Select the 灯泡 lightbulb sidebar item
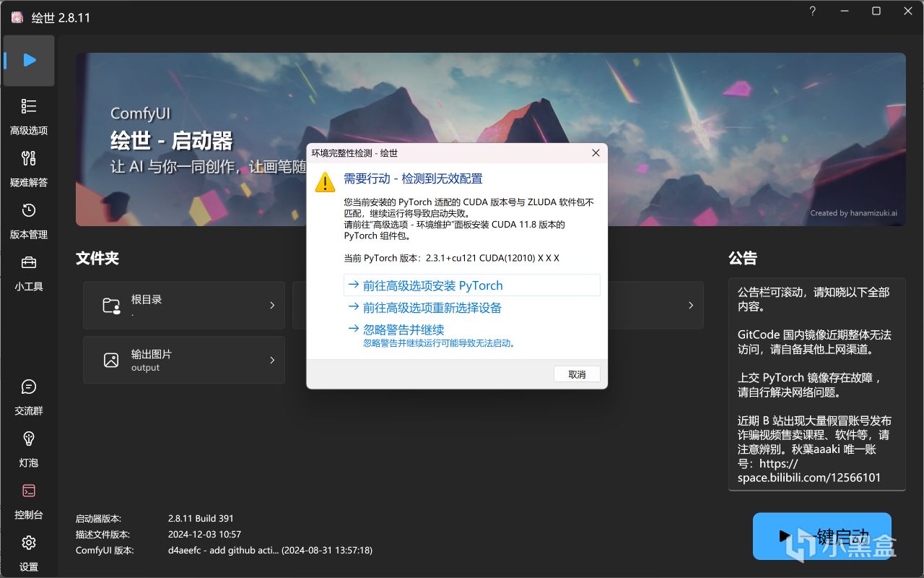The width and height of the screenshot is (924, 578). click(29, 449)
